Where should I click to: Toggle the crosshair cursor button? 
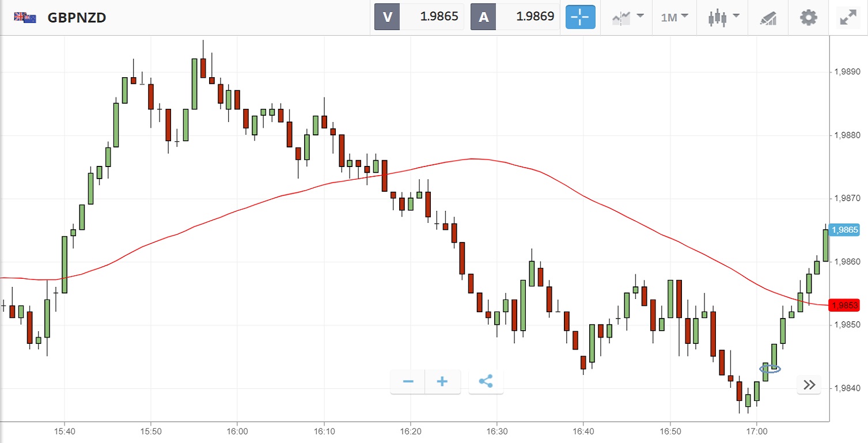coord(580,17)
